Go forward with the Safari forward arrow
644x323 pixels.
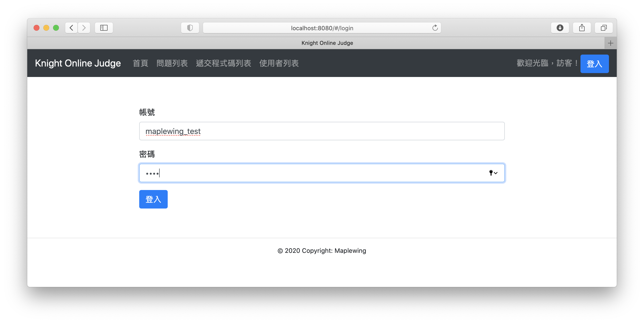(84, 28)
